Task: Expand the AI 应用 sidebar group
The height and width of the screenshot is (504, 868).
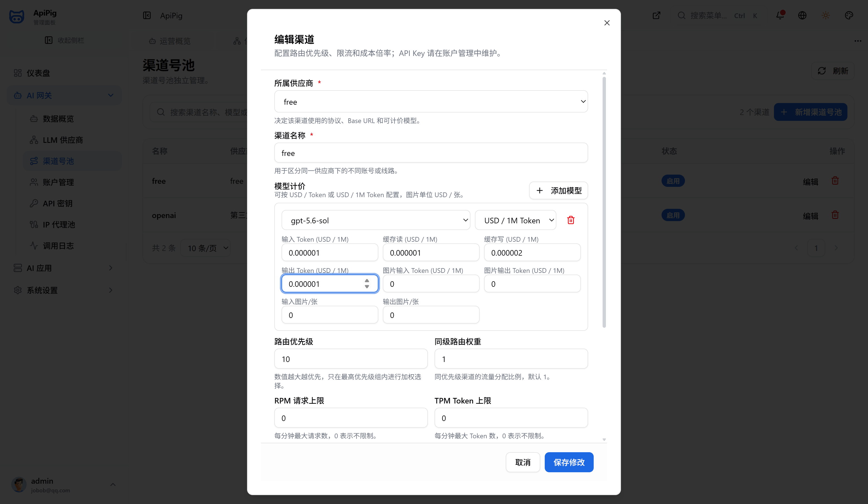Action: (x=64, y=268)
